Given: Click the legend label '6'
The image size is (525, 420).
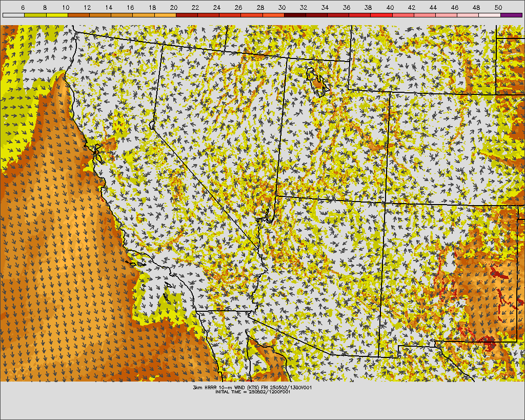Looking at the screenshot, I should pyautogui.click(x=23, y=7).
